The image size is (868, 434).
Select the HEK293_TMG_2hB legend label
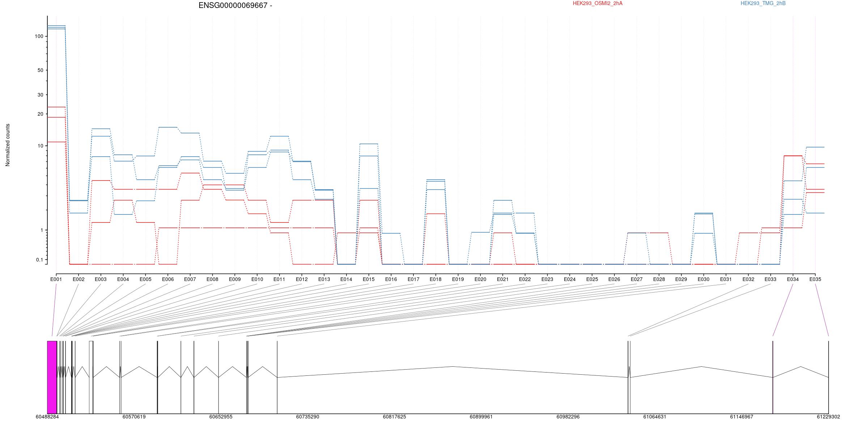pos(763,3)
